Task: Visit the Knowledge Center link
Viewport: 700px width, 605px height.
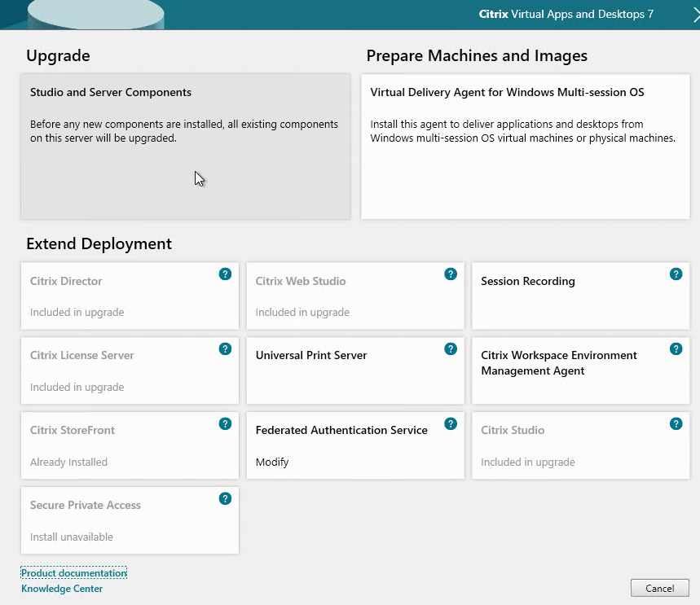Action: pyautogui.click(x=62, y=589)
